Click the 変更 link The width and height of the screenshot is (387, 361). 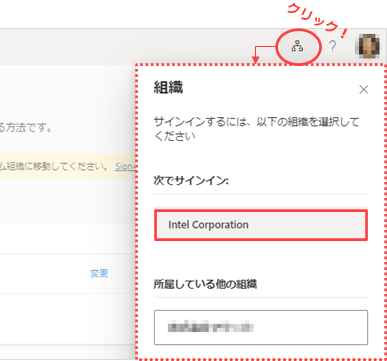click(99, 273)
